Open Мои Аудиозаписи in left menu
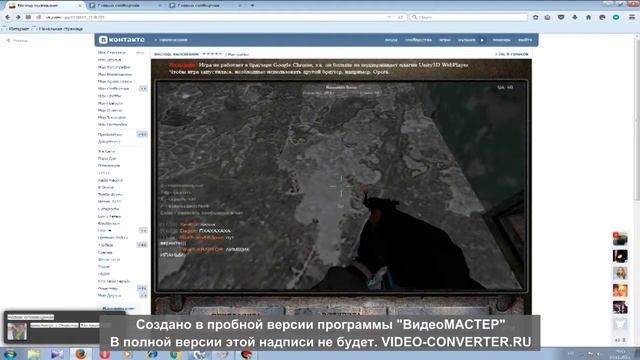 click(x=115, y=82)
